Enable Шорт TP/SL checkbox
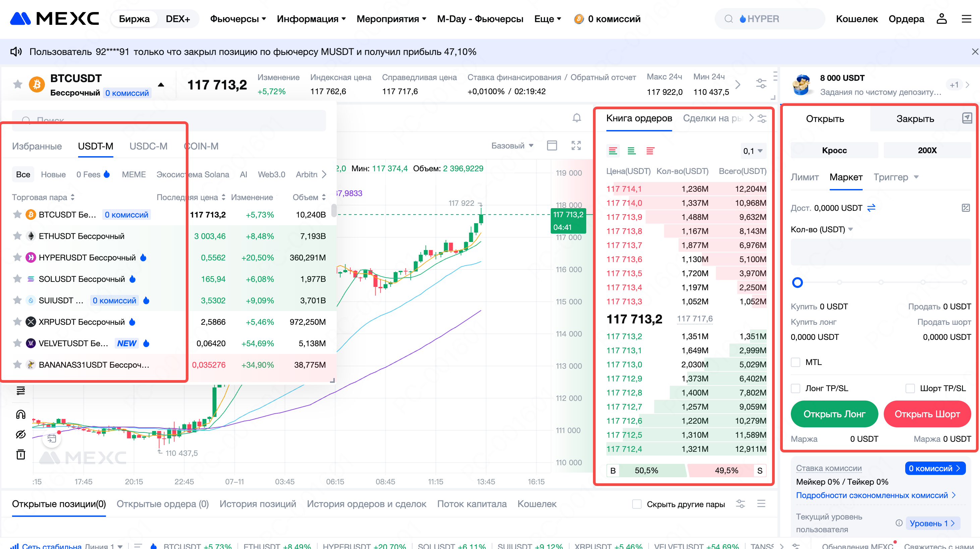 910,388
